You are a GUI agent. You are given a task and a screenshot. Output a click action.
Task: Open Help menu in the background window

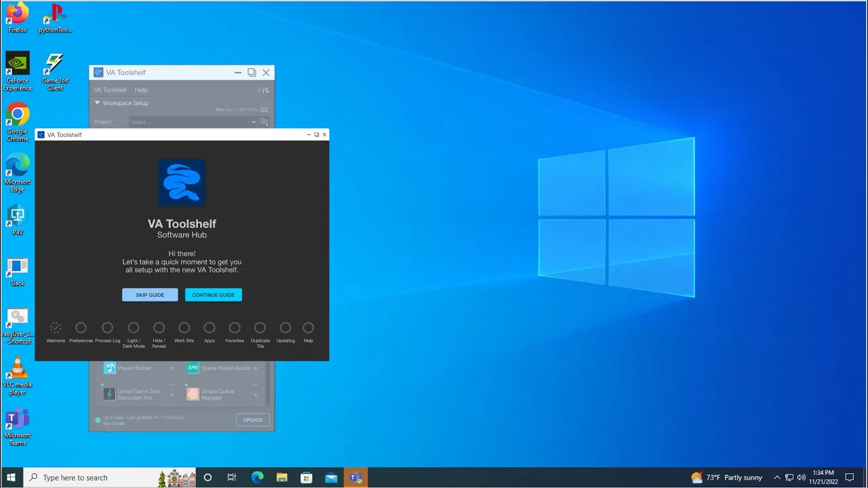pyautogui.click(x=141, y=90)
